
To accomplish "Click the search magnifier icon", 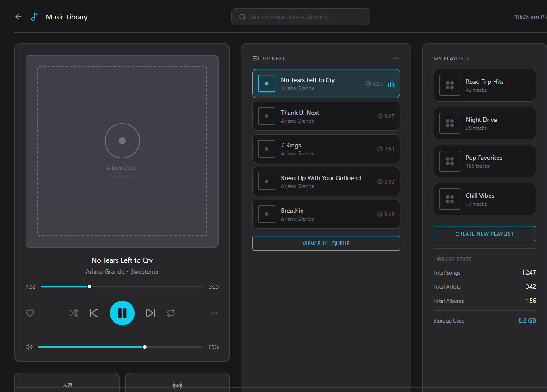I will (x=242, y=16).
